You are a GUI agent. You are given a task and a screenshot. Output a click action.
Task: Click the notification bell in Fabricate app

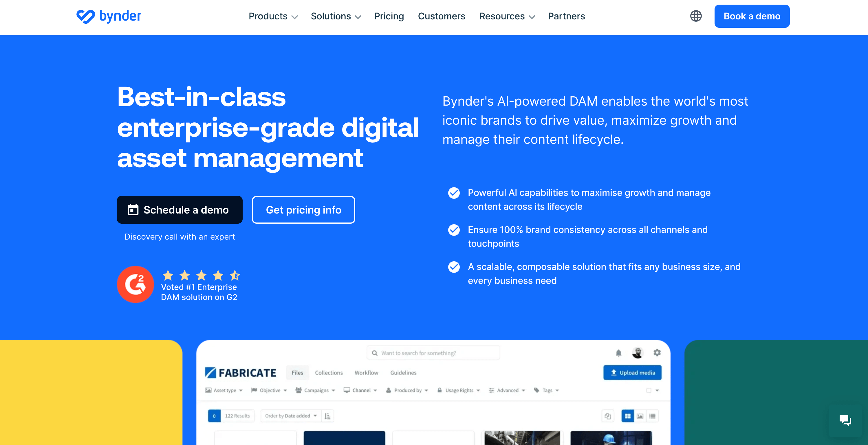coord(619,353)
